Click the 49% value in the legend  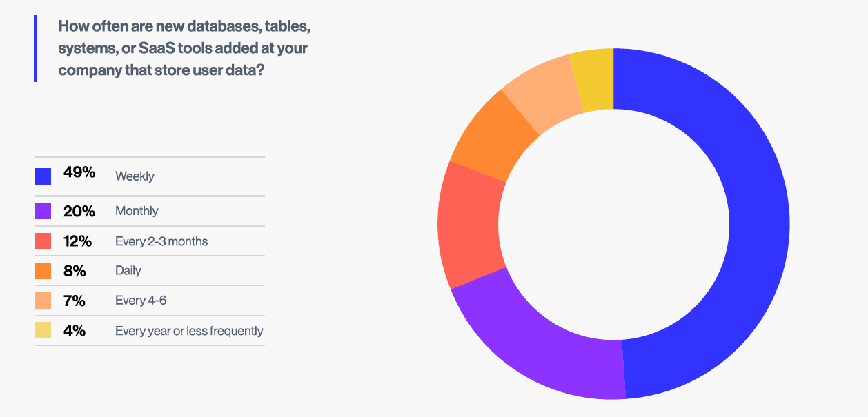(79, 173)
